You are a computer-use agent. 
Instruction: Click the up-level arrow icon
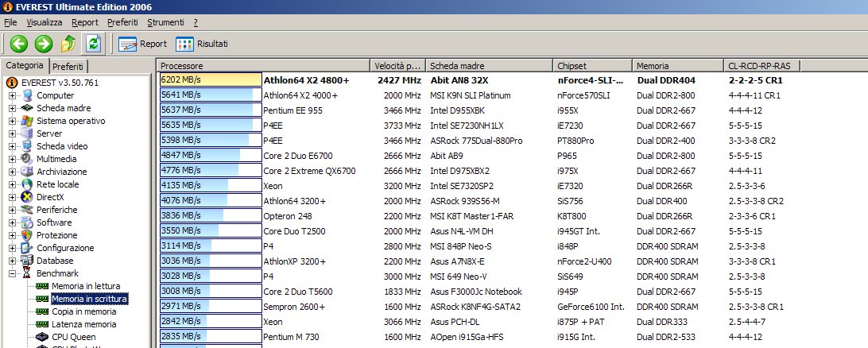[68, 44]
